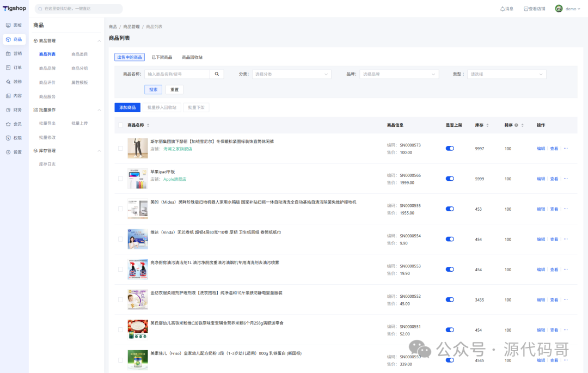Click the 商品名称 search input field
Image resolution: width=588 pixels, height=373 pixels.
pos(177,74)
